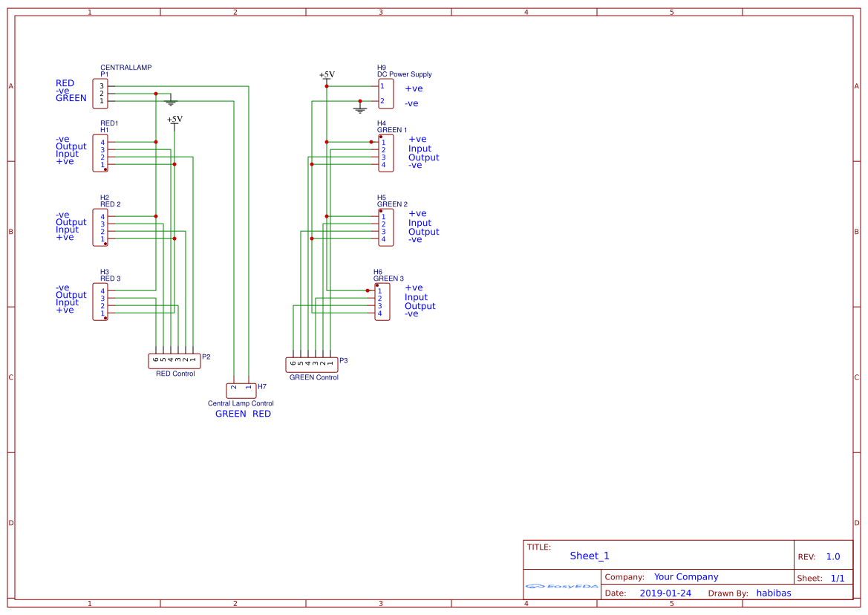The height and width of the screenshot is (615, 868).
Task: Select the REV 1.0 value
Action: (x=833, y=556)
